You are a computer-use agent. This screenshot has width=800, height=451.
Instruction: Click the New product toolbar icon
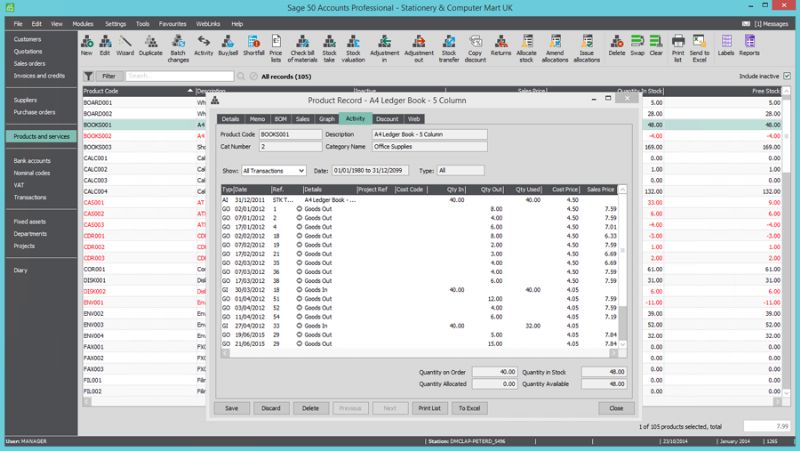[87, 45]
